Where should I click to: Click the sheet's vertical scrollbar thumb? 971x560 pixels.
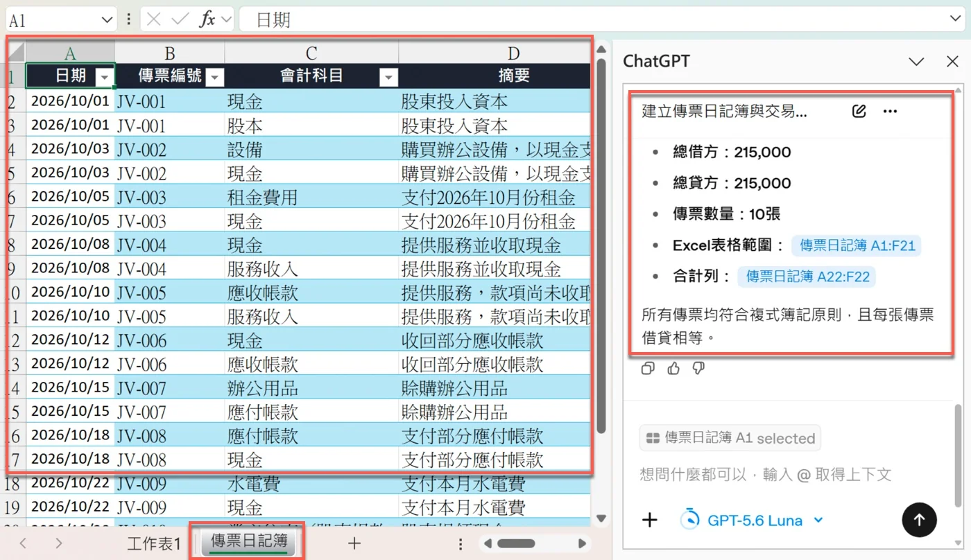click(x=601, y=246)
